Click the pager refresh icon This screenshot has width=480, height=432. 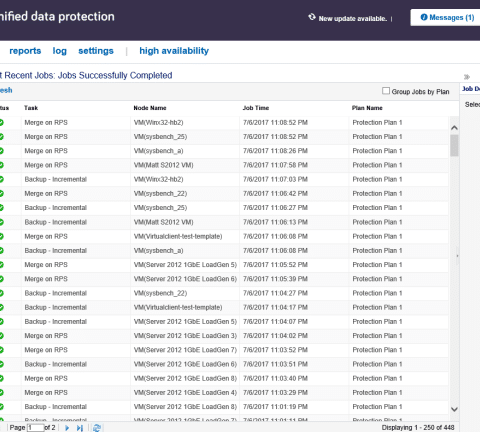pos(97,428)
